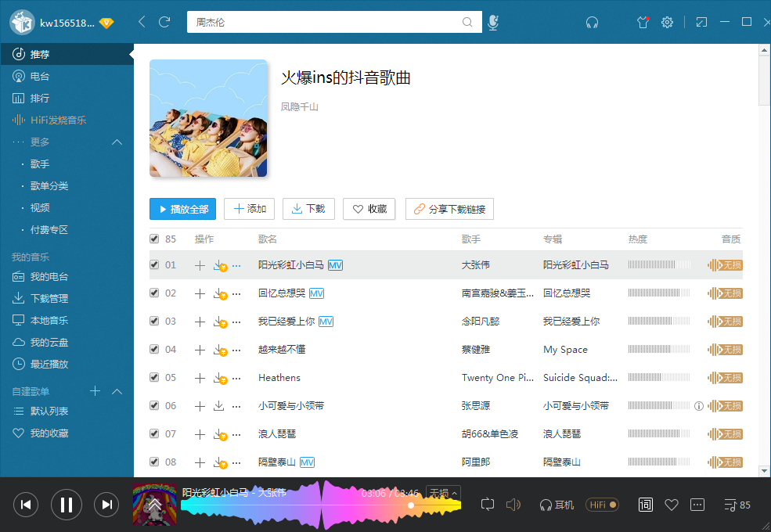Seek within the playback waveform progress bar
The image size is (771, 532).
(x=321, y=505)
